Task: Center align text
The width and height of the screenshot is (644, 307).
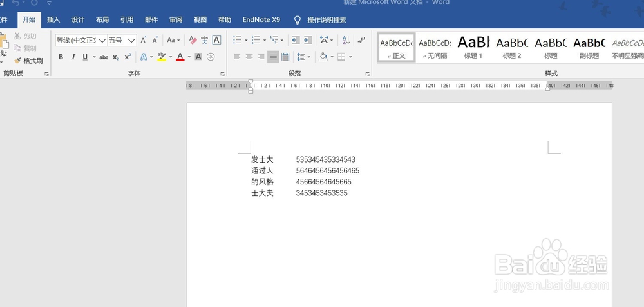Action: 249,57
